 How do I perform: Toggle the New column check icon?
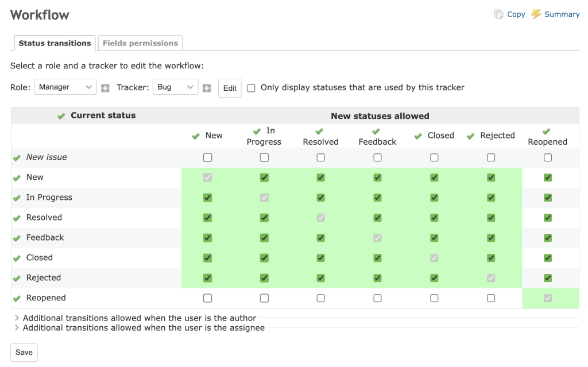pyautogui.click(x=195, y=136)
